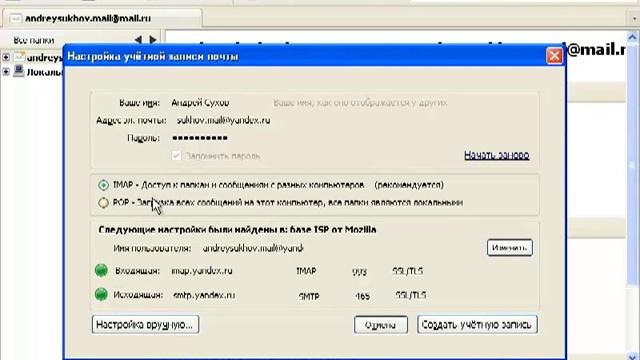This screenshot has height=360, width=640.
Task: Open 'Настройка вручную...' manual setup
Action: click(145, 325)
